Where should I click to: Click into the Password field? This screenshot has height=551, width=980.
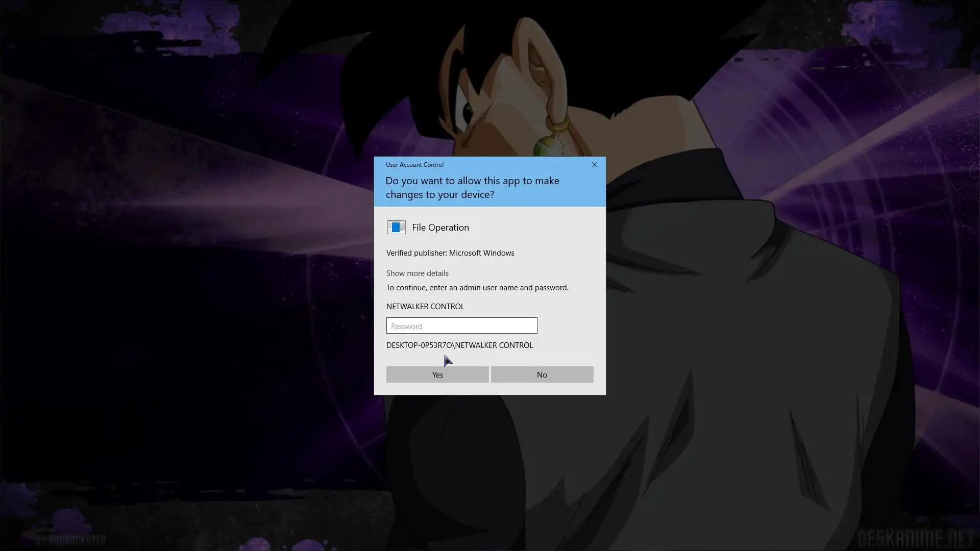(x=461, y=326)
